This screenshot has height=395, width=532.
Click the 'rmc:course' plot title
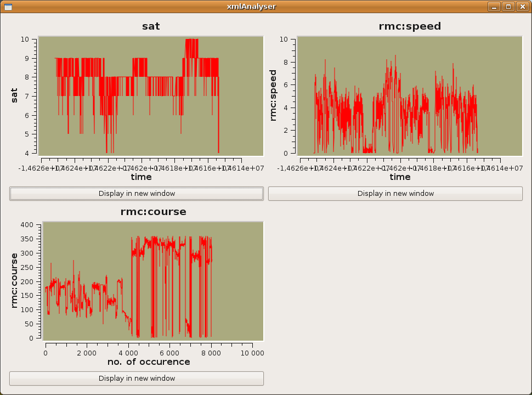pos(154,212)
